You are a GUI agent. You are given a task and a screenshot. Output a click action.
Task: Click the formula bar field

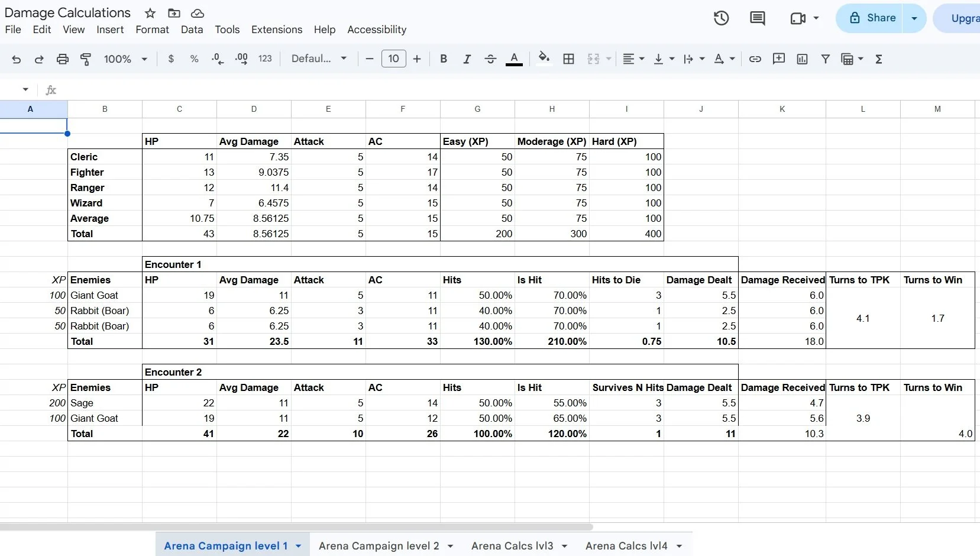pyautogui.click(x=520, y=90)
